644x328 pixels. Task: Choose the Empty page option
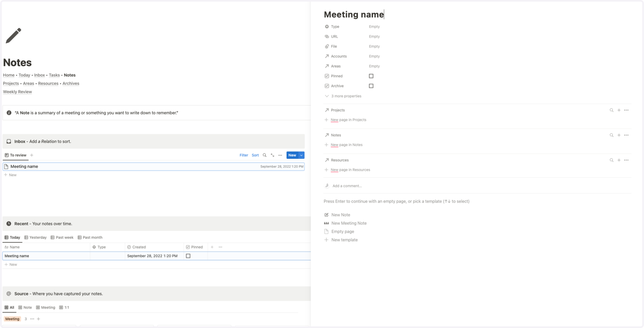(x=343, y=231)
